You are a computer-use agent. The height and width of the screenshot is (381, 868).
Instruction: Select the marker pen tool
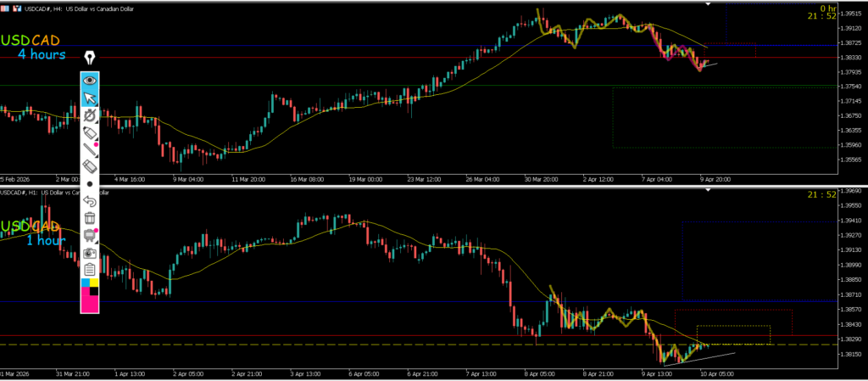coord(90,133)
